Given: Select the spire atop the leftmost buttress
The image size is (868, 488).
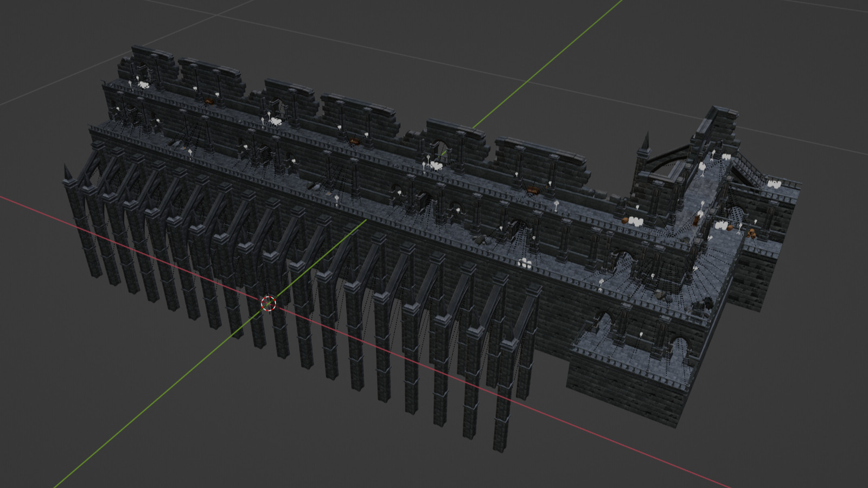Looking at the screenshot, I should (67, 174).
